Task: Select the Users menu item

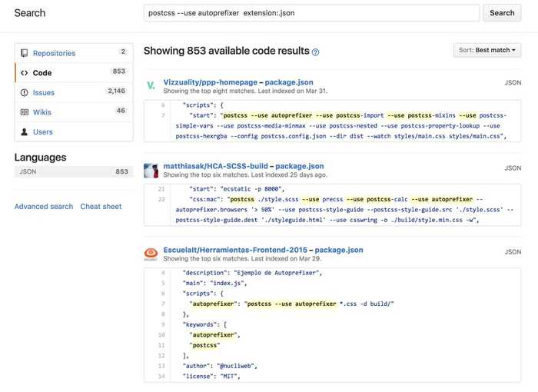Action: (74, 131)
